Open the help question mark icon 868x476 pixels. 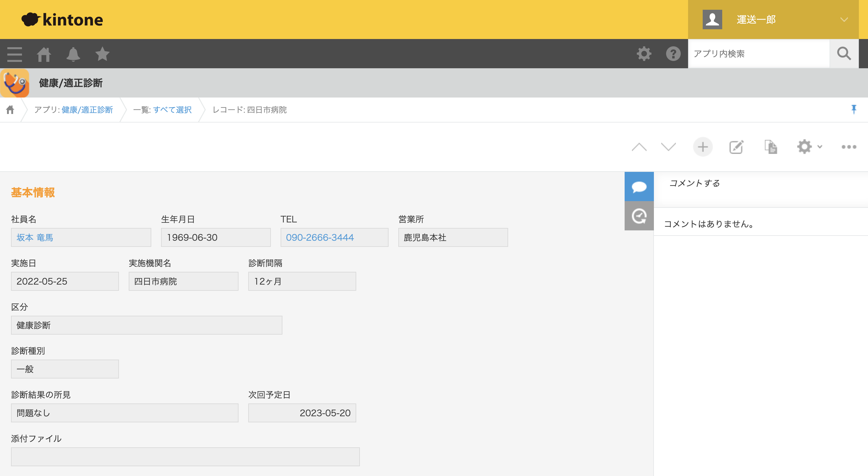pos(673,54)
